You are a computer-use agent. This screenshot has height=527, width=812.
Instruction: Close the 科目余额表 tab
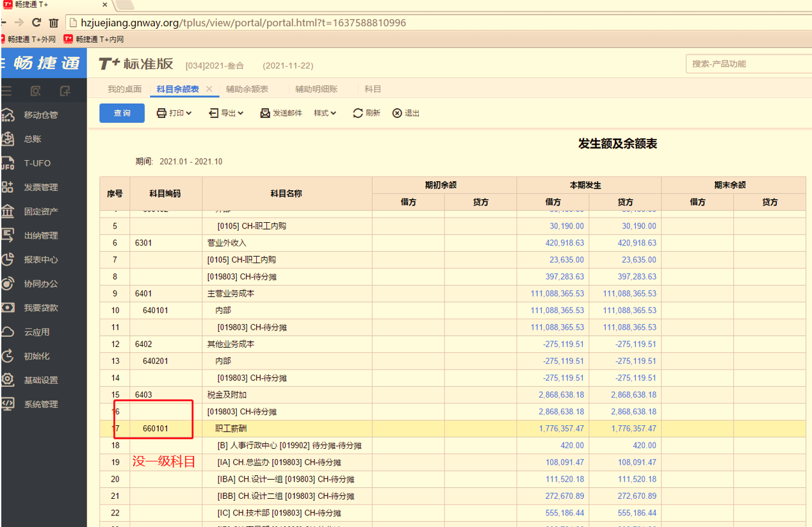pos(209,89)
